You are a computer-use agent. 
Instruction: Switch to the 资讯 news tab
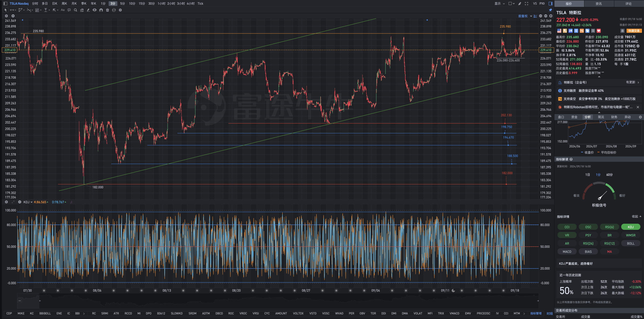click(x=598, y=4)
